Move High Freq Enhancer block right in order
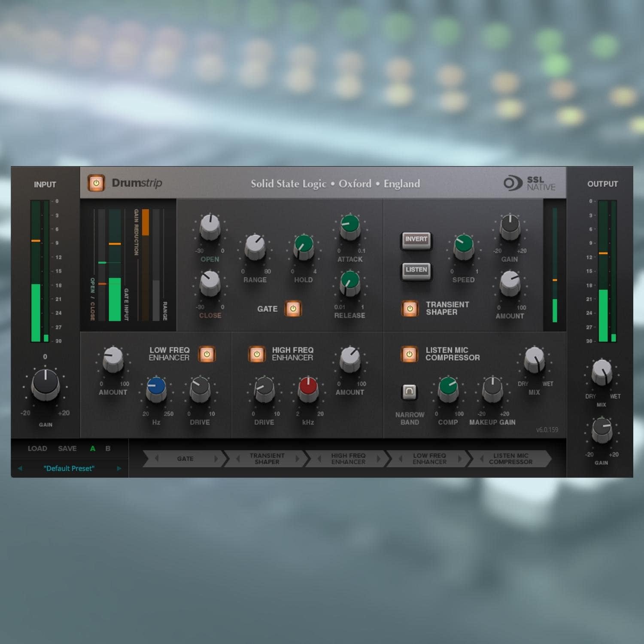The width and height of the screenshot is (644, 644). (378, 459)
